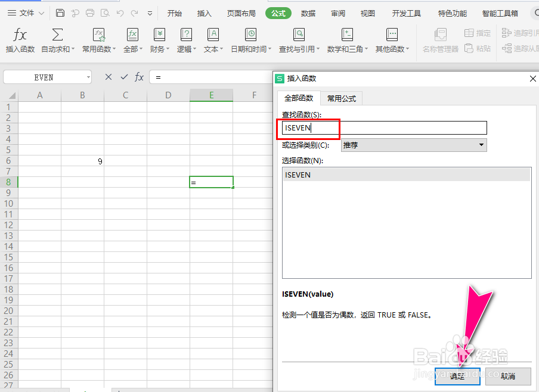
Task: Open the common functions (常用函数) icon
Action: pos(98,35)
